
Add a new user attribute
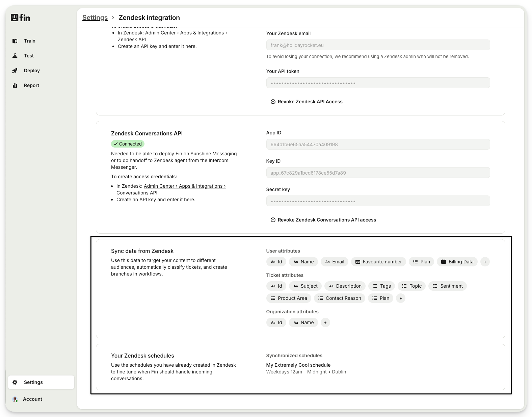click(485, 262)
